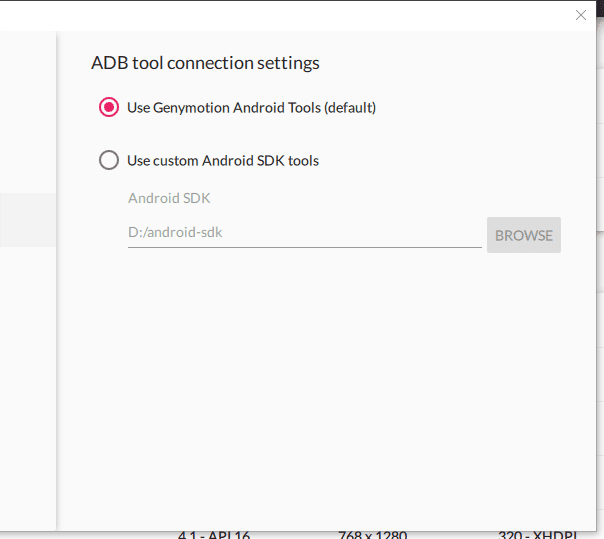This screenshot has width=604, height=539.
Task: Click the 'ADB tool connection settings' heading
Action: coord(205,63)
